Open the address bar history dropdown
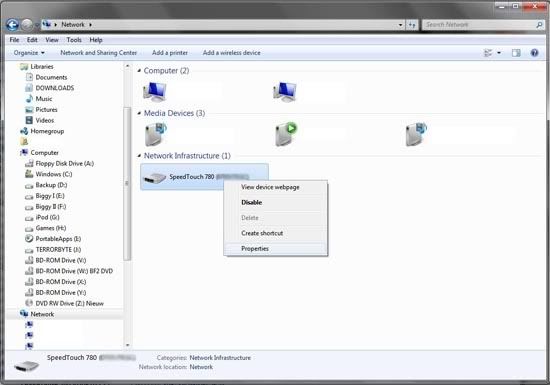The width and height of the screenshot is (550, 385). tap(401, 25)
